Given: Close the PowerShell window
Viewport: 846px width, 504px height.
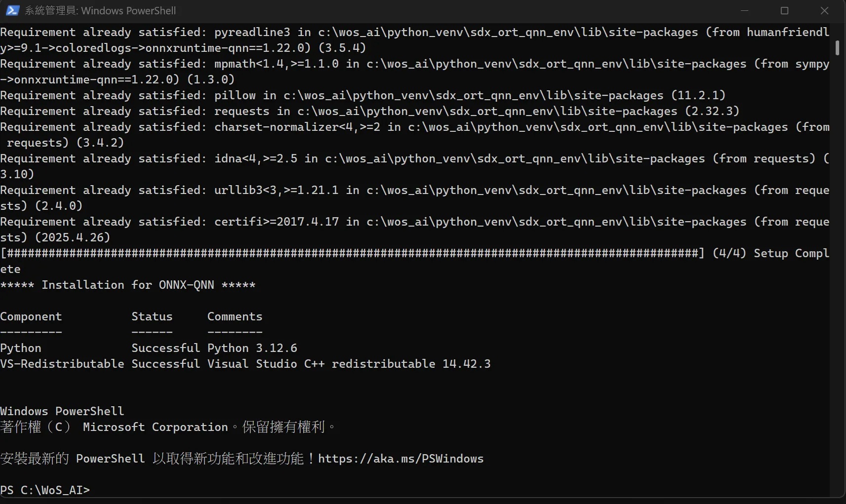Looking at the screenshot, I should pos(824,10).
